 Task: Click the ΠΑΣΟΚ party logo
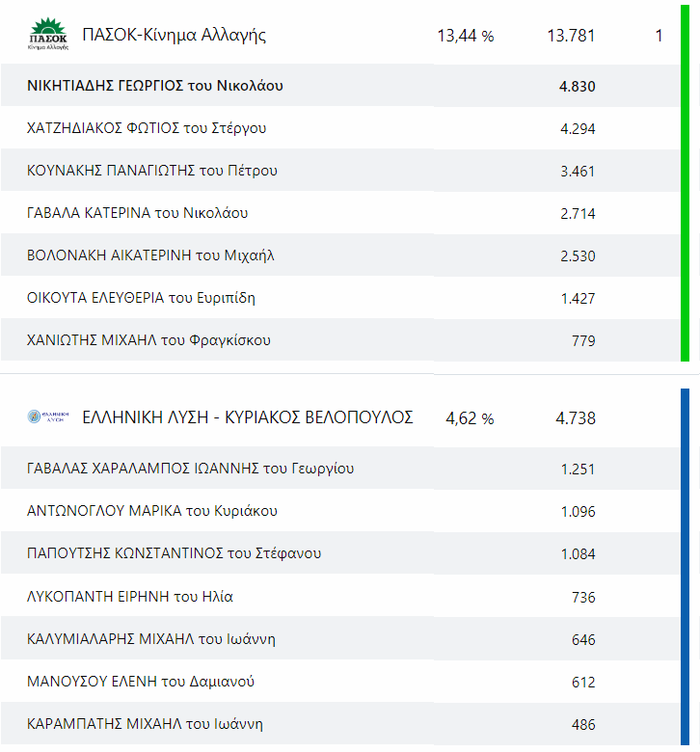(48, 34)
